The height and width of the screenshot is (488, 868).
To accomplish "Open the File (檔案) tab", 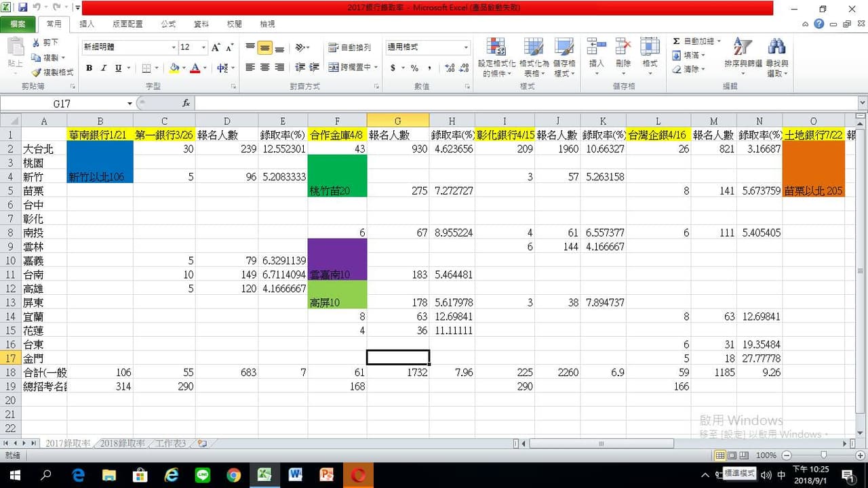I will (18, 24).
